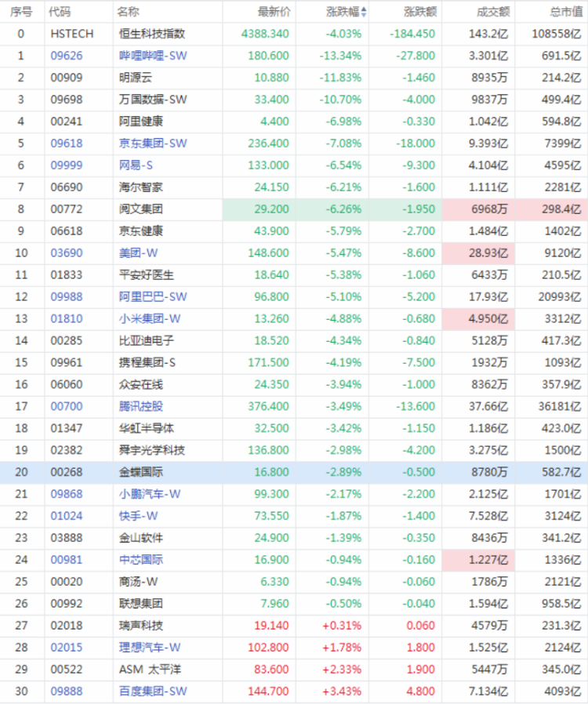The width and height of the screenshot is (588, 704).
Task: Open stock code link 00700
Action: [67, 406]
